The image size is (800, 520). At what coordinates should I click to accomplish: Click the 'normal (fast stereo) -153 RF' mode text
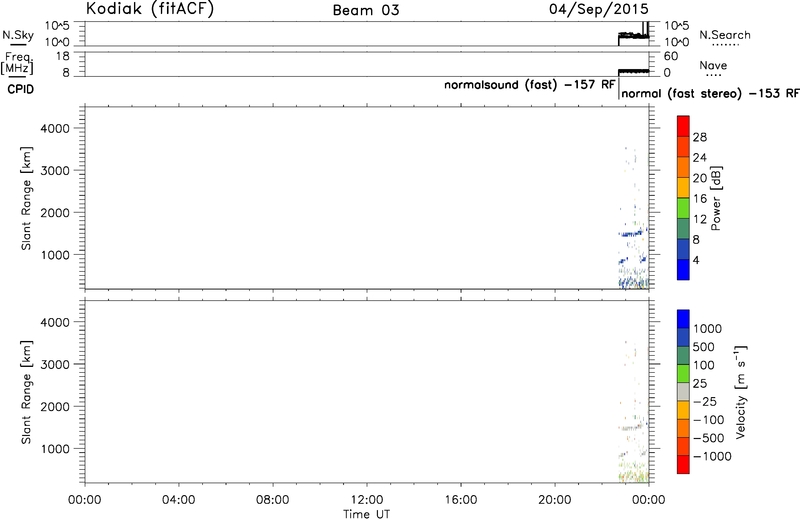[710, 93]
